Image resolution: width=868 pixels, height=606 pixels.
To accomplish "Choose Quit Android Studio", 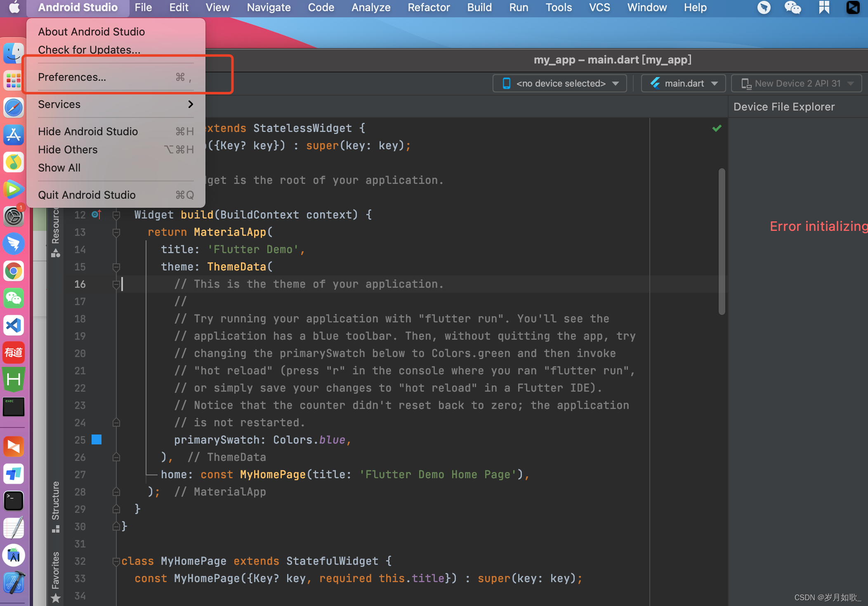I will coord(87,195).
